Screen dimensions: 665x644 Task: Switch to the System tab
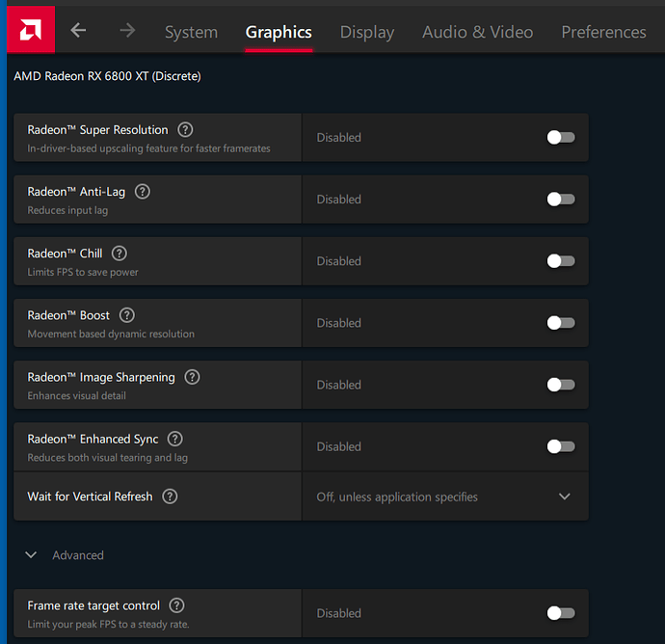[x=191, y=32]
